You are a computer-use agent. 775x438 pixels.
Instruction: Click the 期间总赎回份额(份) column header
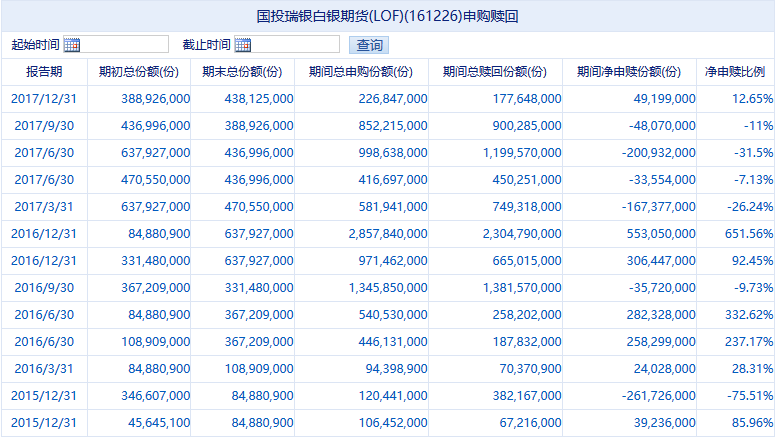point(495,72)
